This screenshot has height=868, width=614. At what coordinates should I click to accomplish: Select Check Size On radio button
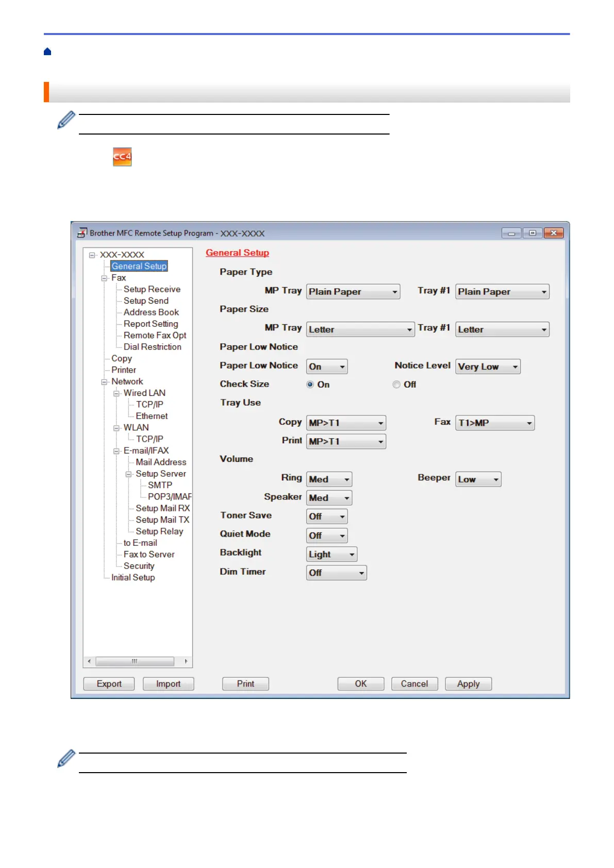coord(310,385)
